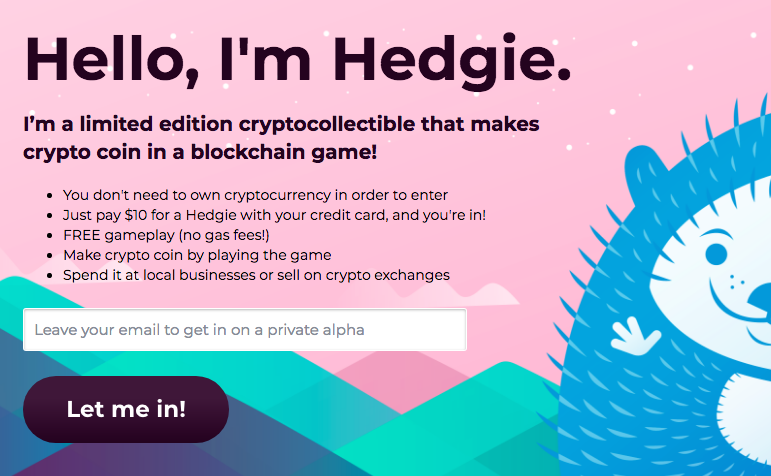Click the hedgehog's white belly patch
Image resolution: width=771 pixels, height=476 pixels.
point(745,420)
